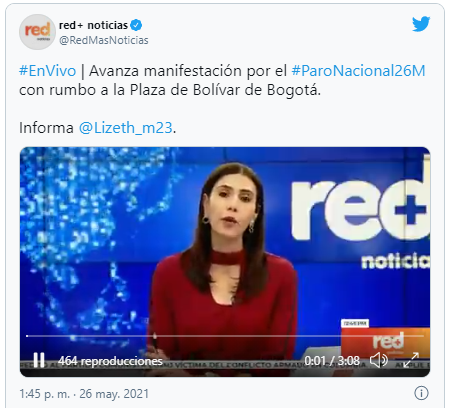Image resolution: width=454 pixels, height=408 pixels.
Task: Pause the video playback
Action: point(39,360)
